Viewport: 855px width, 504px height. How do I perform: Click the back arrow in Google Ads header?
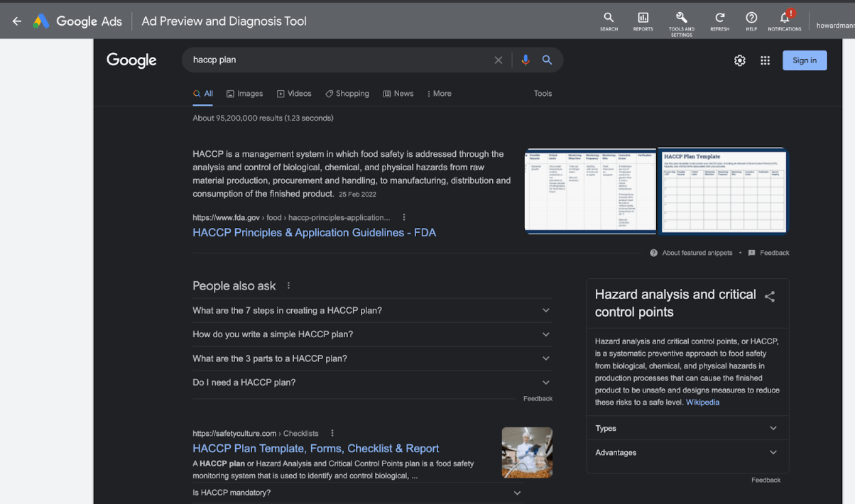click(17, 21)
